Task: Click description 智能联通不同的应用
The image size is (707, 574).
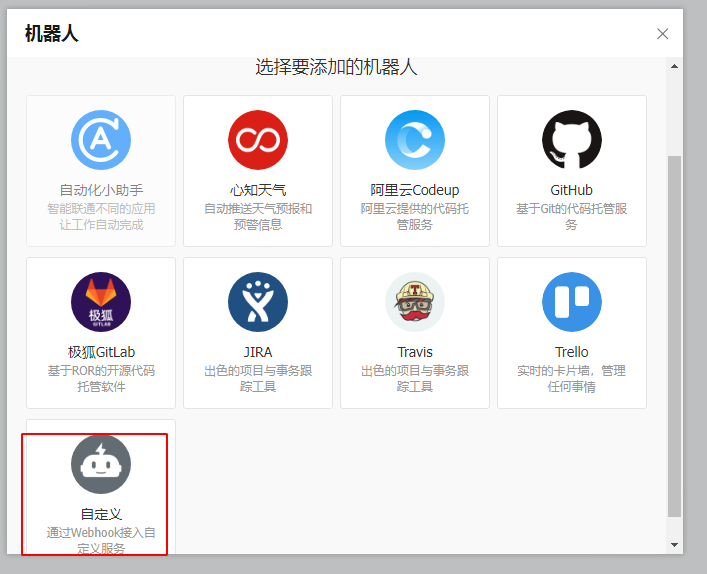Action: tap(101, 208)
